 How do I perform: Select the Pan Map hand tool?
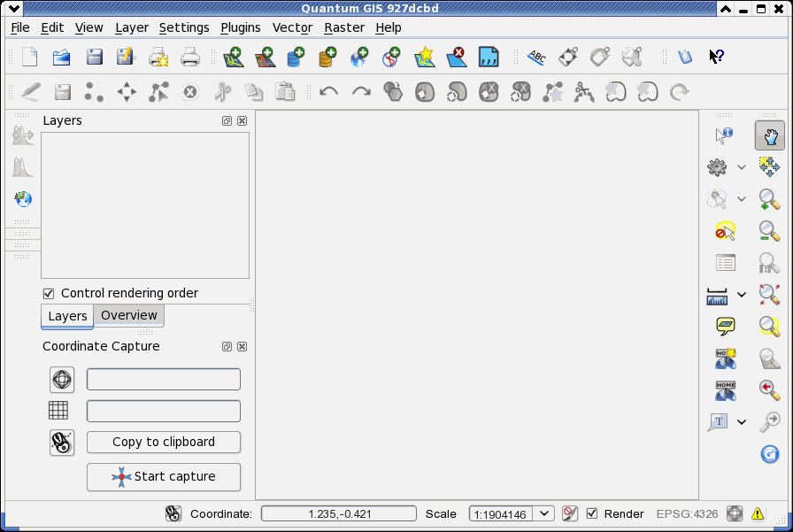coord(770,135)
